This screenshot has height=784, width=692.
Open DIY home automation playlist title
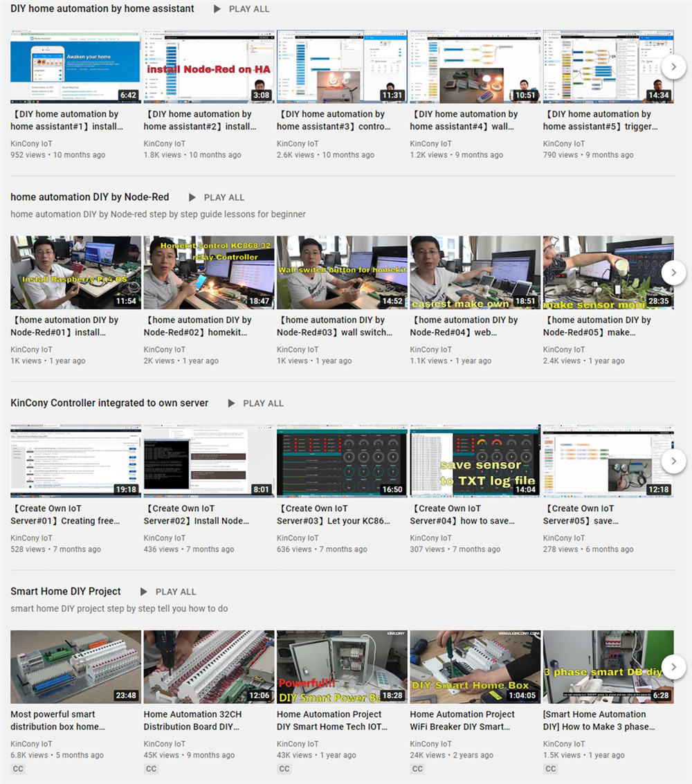click(102, 9)
